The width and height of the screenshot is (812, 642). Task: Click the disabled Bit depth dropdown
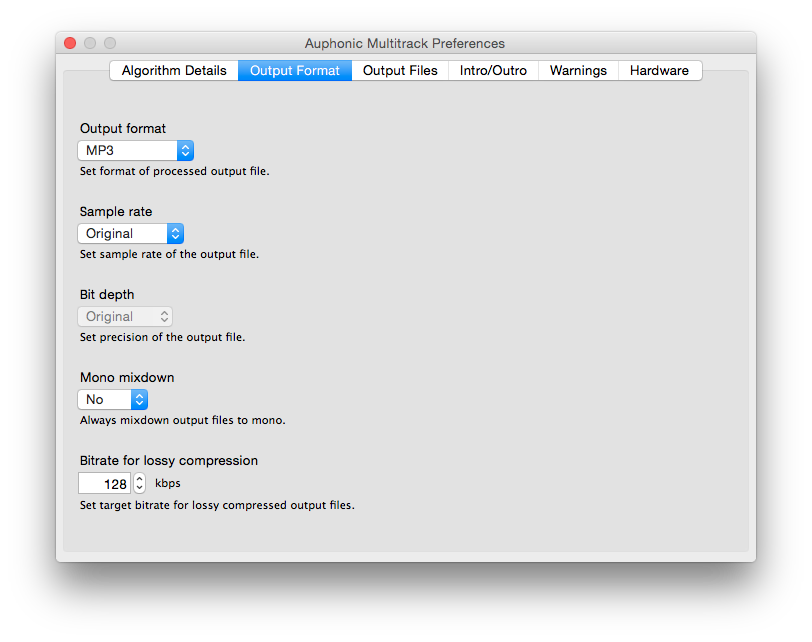tap(125, 316)
